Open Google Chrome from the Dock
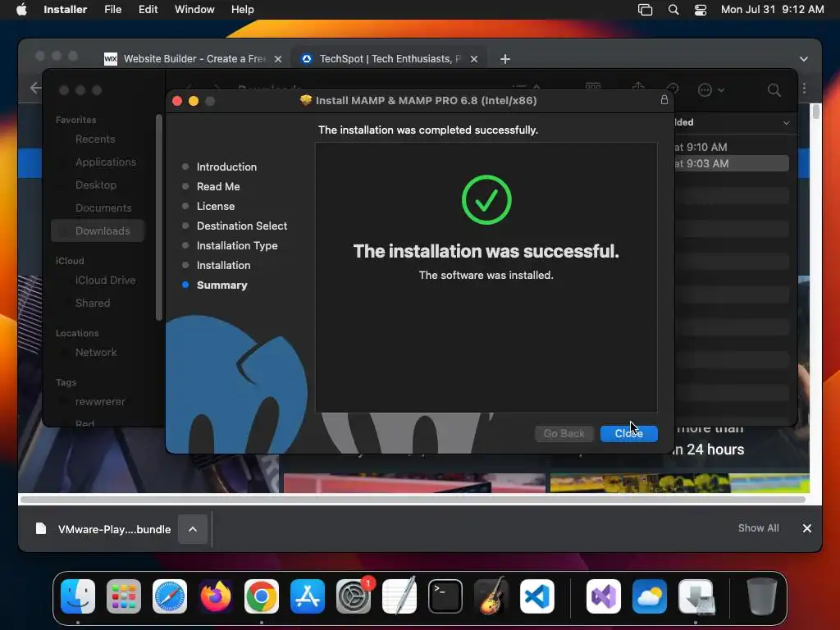Screen dimensions: 840x630 coord(262,596)
